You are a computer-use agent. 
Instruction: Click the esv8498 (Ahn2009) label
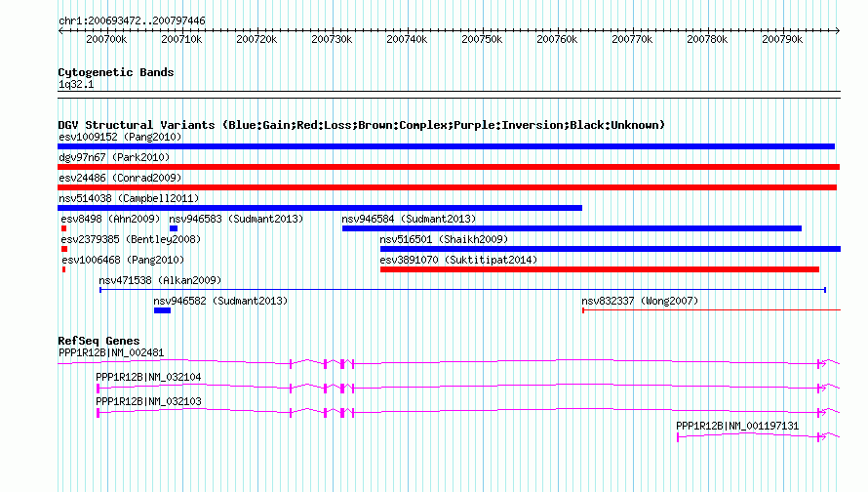110,219
